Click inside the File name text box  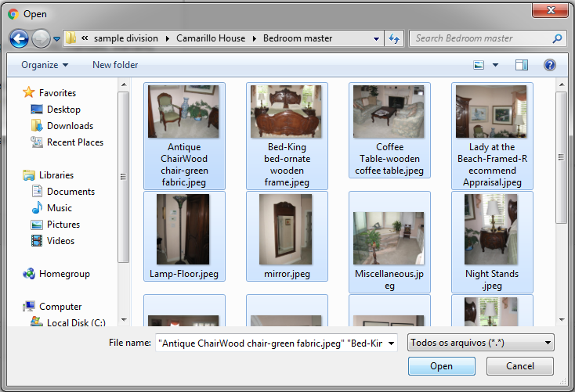coord(270,343)
